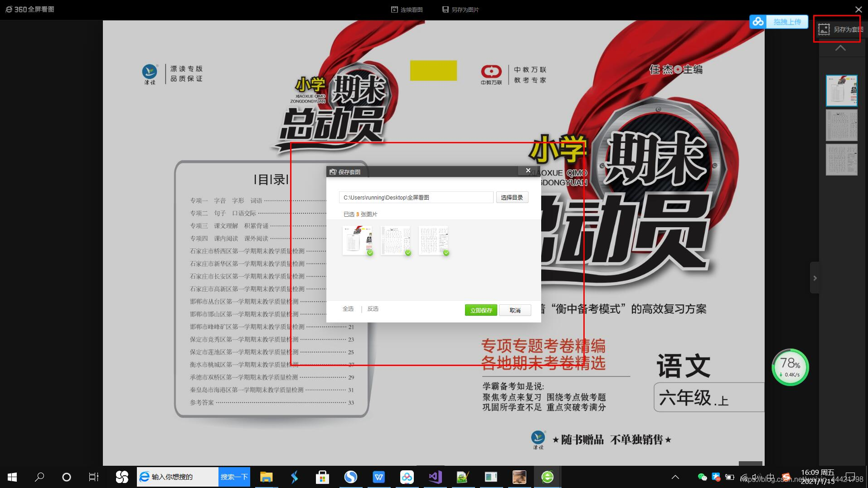Click the WeChat tray icon
This screenshot has width=868, height=488.
click(702, 477)
